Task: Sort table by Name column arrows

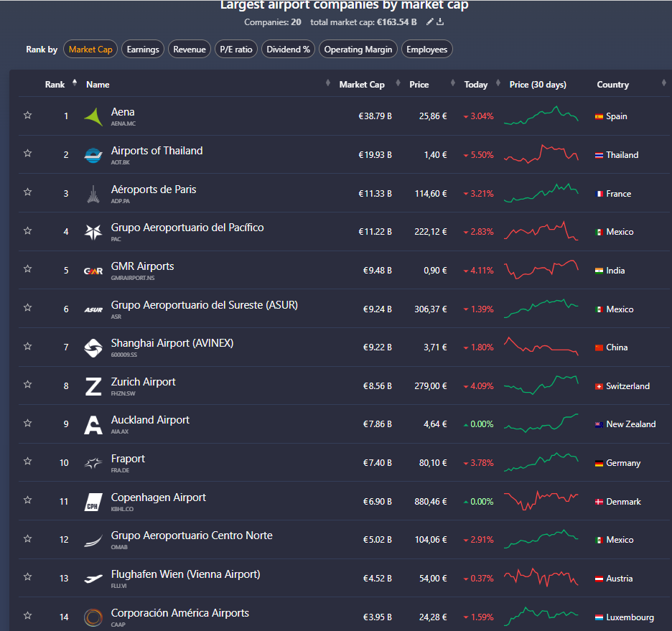Action: [328, 83]
